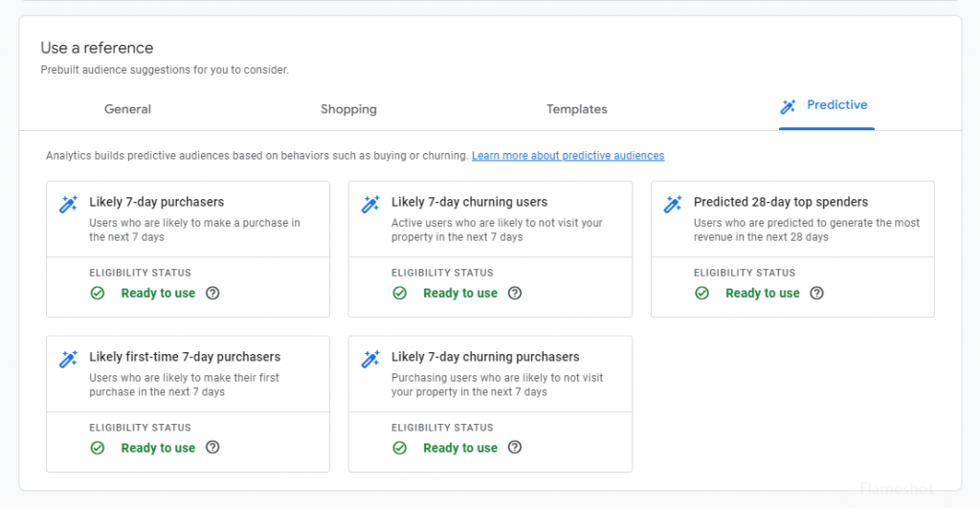
Task: Click magic wand icon on Likely 7-day churning users
Action: (370, 205)
